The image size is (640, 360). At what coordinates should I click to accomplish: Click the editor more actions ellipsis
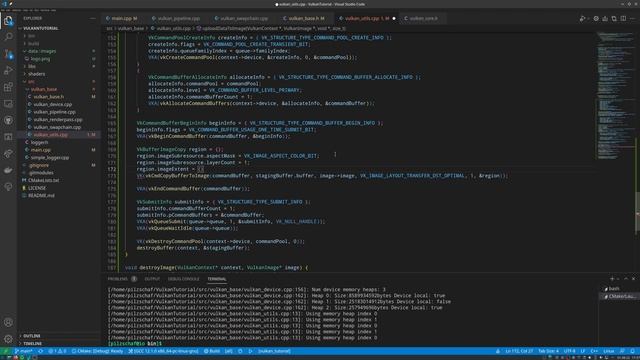[x=633, y=18]
